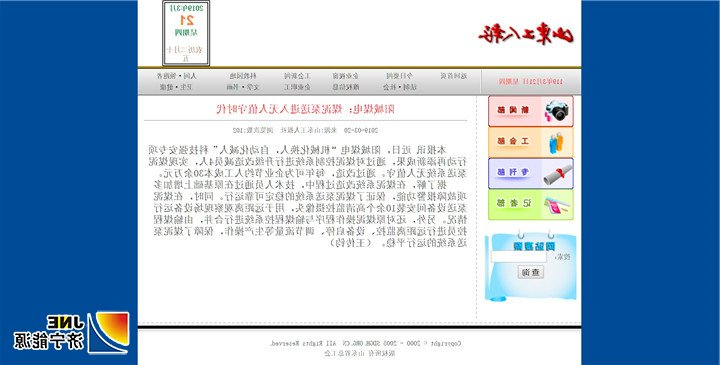The height and width of the screenshot is (365, 720).
Task: Open the 记者部 section button
Action: (531, 205)
